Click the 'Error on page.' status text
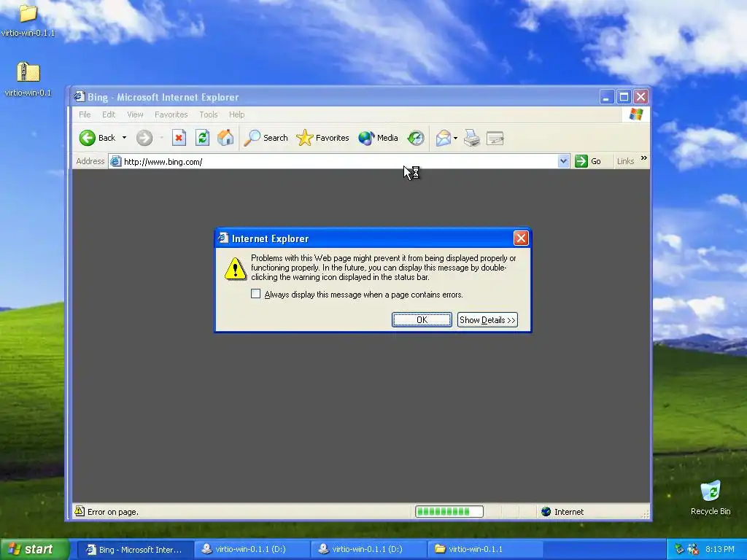747x560 pixels. click(113, 512)
